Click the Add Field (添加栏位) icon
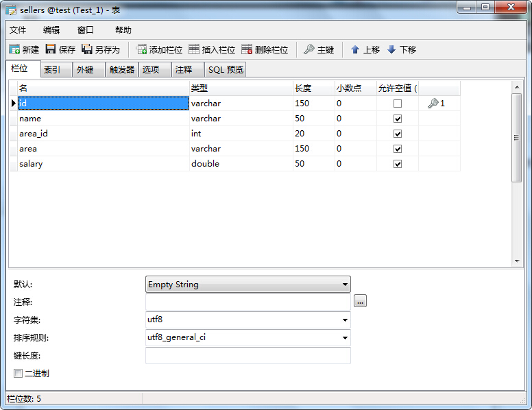Screen dimensions: 532x410 point(141,49)
